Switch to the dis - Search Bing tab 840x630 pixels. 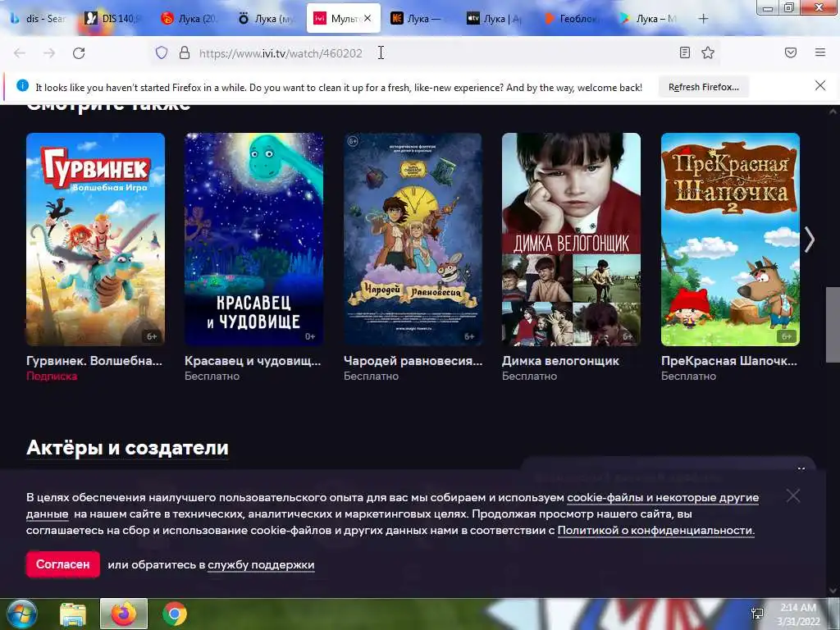[x=38, y=19]
